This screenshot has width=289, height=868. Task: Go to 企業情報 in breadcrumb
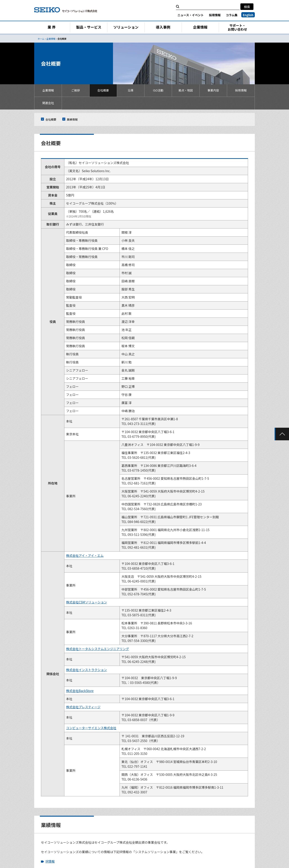pyautogui.click(x=51, y=39)
